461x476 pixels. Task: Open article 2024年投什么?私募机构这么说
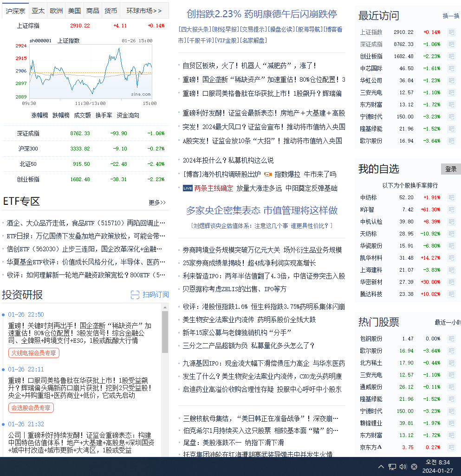pyautogui.click(x=228, y=160)
